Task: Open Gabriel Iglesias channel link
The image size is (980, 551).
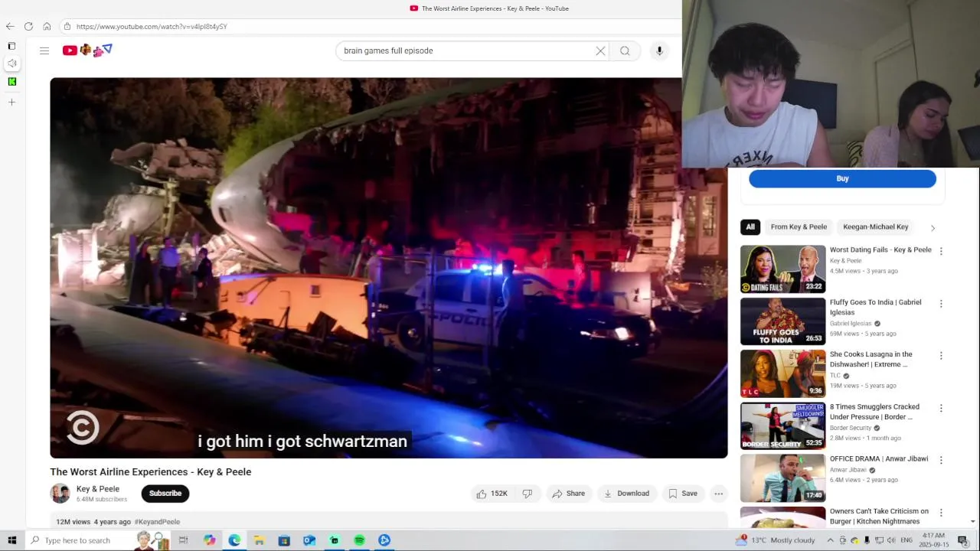Action: coord(851,324)
